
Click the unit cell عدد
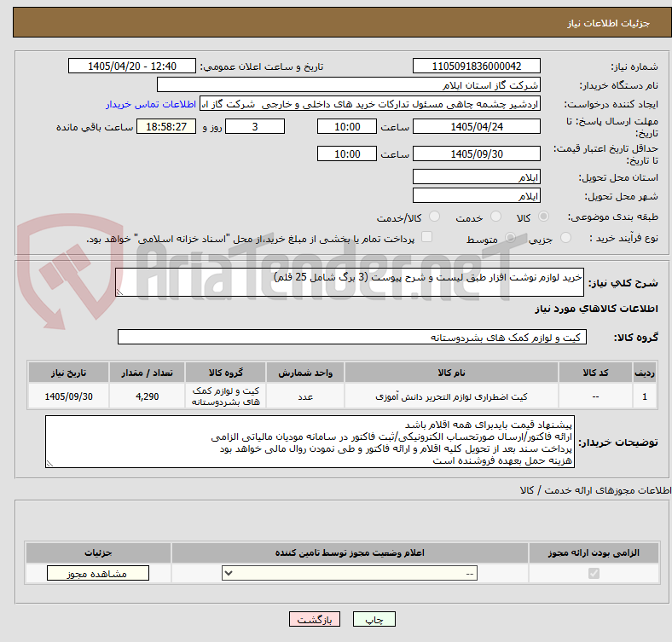tap(305, 396)
